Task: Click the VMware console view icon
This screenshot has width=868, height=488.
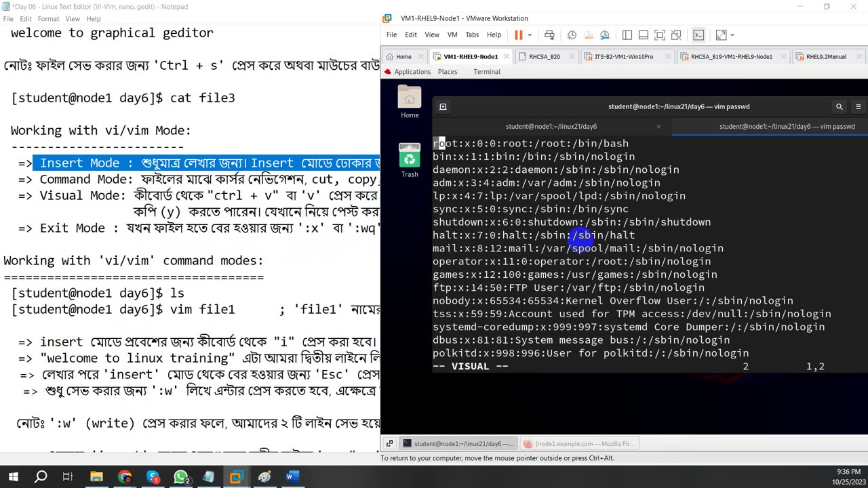Action: click(698, 35)
